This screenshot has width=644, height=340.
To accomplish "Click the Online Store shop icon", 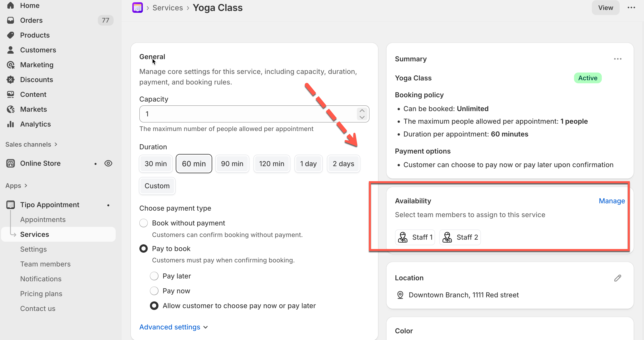I will [11, 163].
